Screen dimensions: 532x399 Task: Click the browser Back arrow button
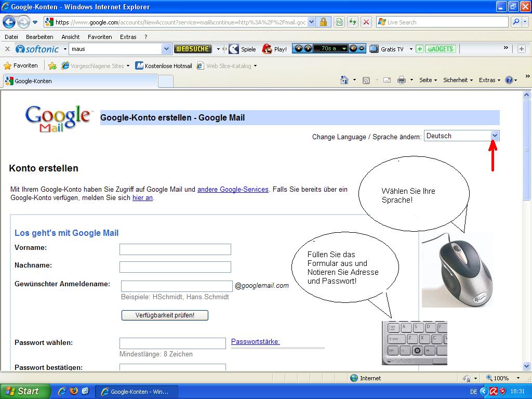pos(9,22)
